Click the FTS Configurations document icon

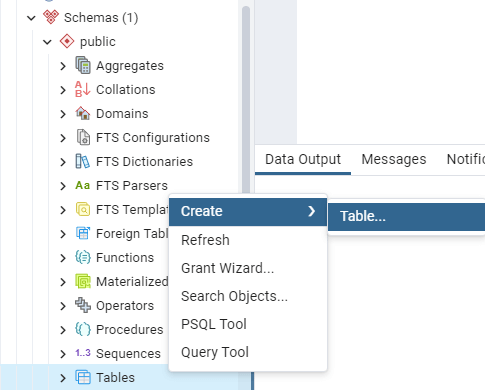[x=83, y=137]
